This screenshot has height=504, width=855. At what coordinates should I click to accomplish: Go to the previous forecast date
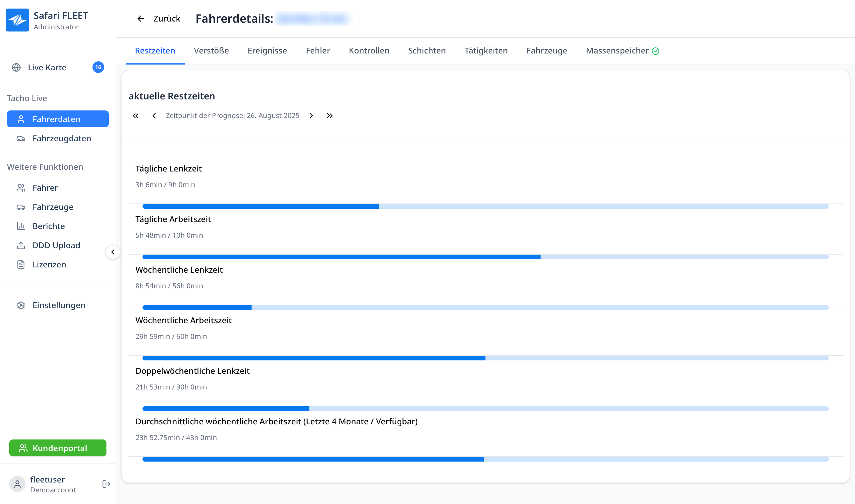(x=154, y=116)
